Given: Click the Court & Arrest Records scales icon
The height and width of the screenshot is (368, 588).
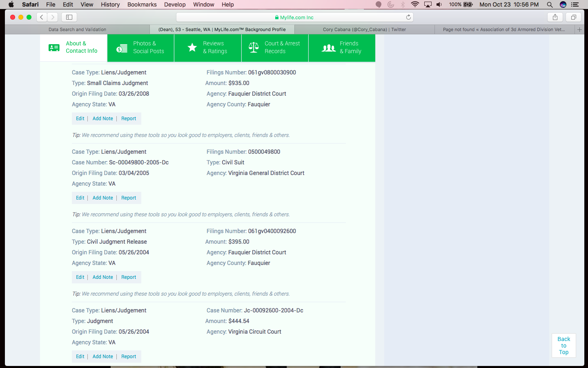Looking at the screenshot, I should 254,47.
